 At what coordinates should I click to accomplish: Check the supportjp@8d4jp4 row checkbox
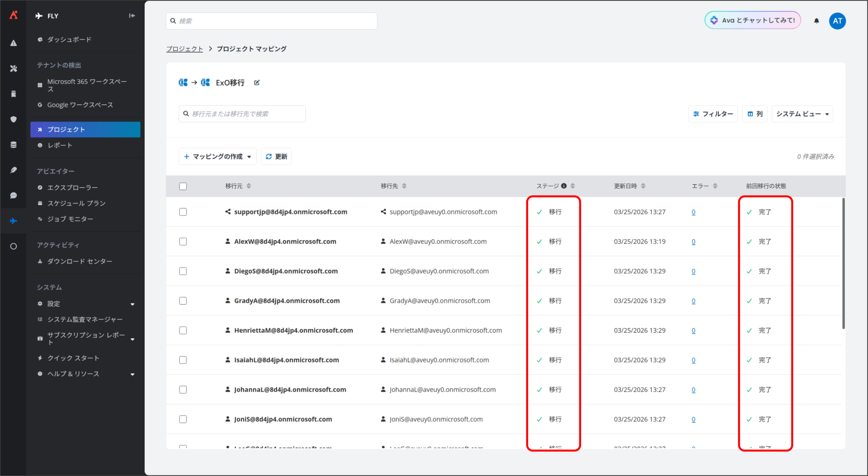183,212
